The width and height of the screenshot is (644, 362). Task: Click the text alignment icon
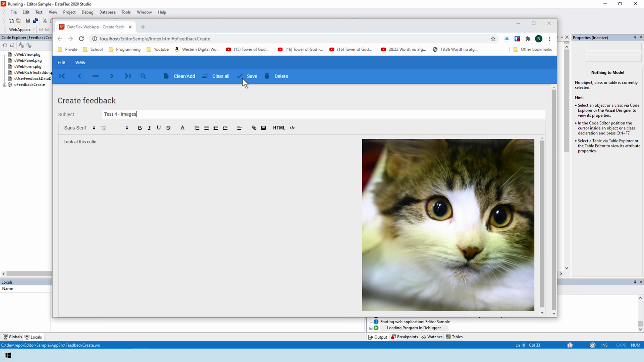coord(239,128)
